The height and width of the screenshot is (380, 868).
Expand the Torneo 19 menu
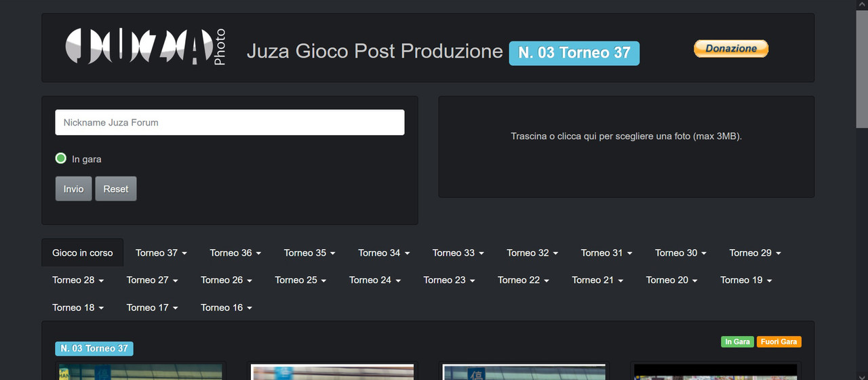(746, 280)
